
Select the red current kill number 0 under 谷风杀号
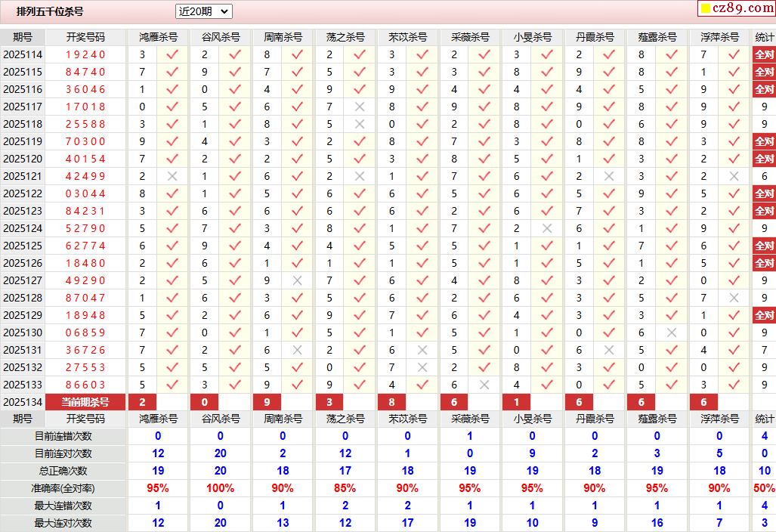tap(205, 402)
